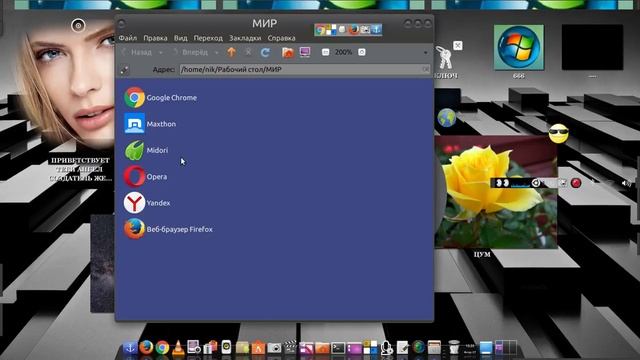Image resolution: width=640 pixels, height=360 pixels.
Task: Expand the toolbar overflow arrow at right
Action: (x=425, y=53)
